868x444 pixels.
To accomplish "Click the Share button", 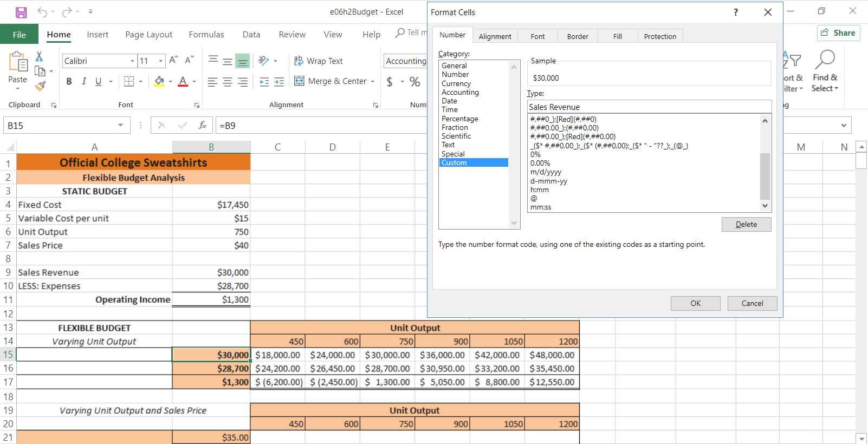I will click(x=838, y=32).
